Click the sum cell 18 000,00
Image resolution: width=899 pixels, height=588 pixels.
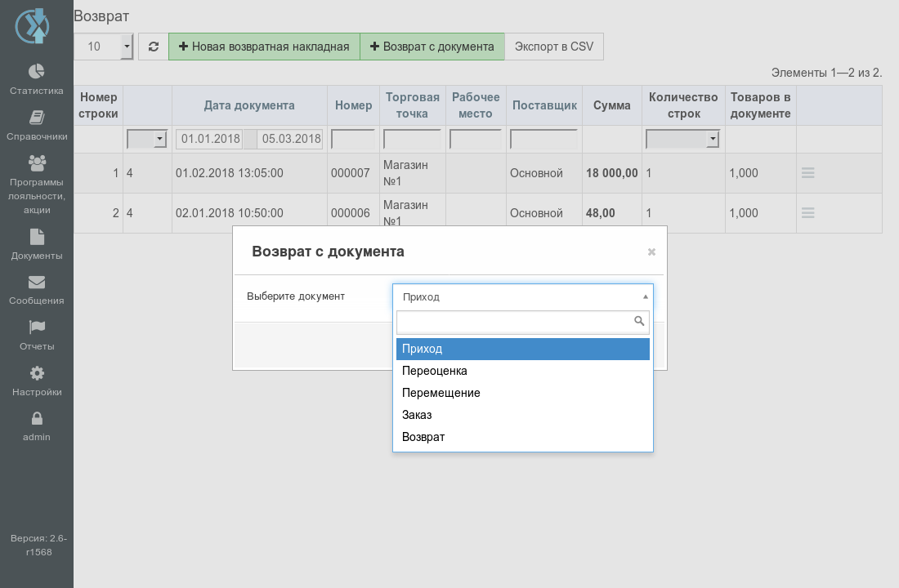click(x=612, y=173)
